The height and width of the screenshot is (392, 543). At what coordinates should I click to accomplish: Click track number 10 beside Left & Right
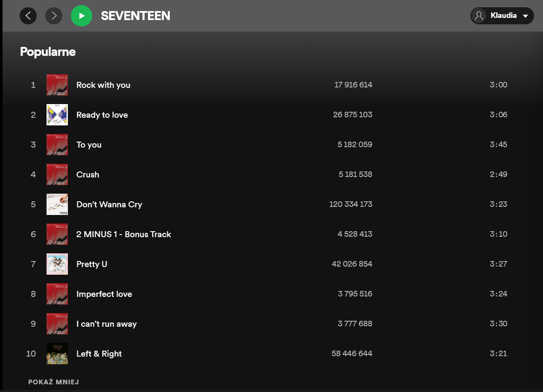tap(31, 354)
